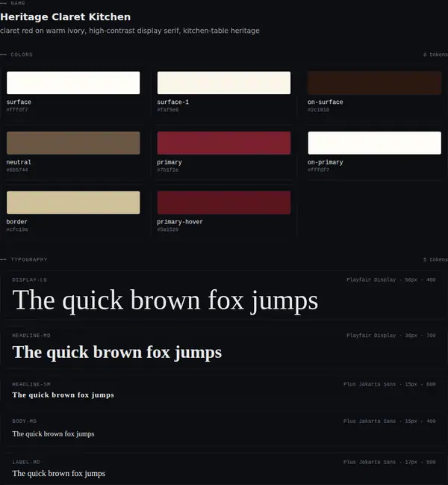The width and height of the screenshot is (448, 485).
Task: Pick the on-surface dark brown swatch
Action: tap(375, 83)
